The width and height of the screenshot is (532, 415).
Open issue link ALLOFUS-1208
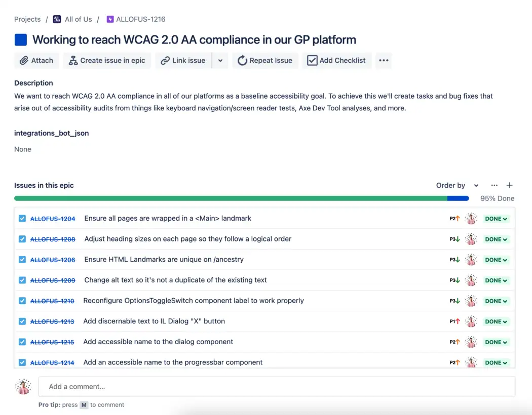pos(53,239)
